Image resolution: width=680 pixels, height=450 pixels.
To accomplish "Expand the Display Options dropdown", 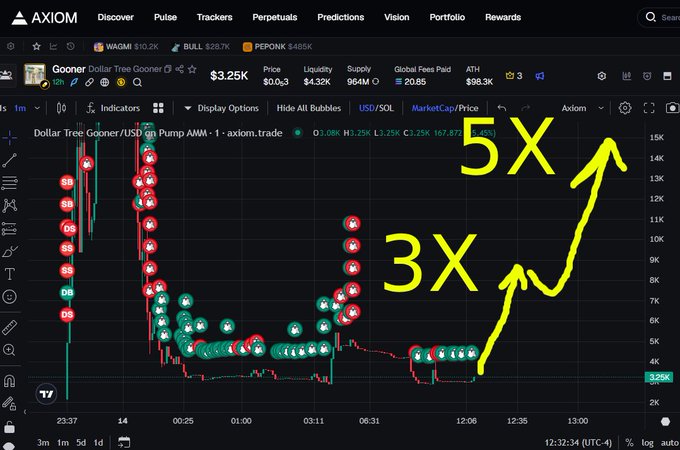I will point(221,108).
